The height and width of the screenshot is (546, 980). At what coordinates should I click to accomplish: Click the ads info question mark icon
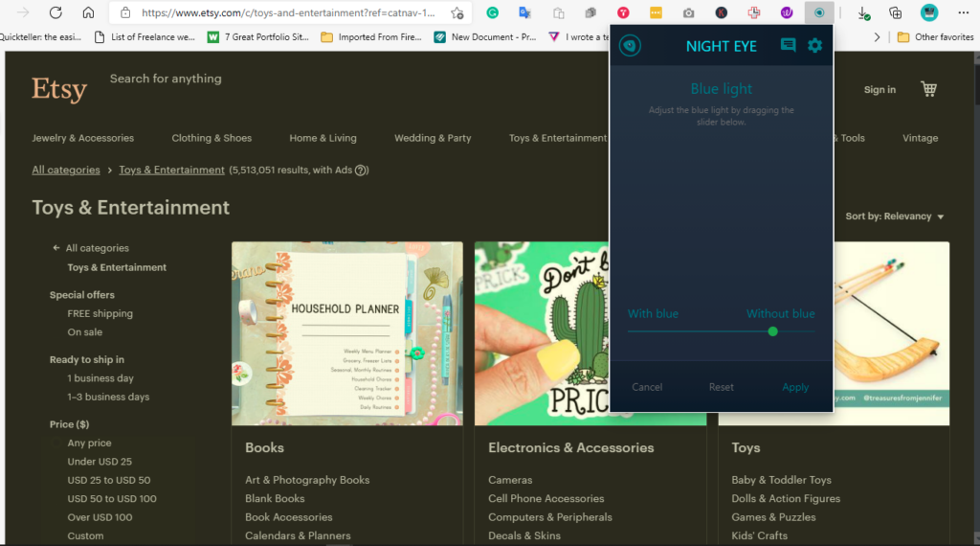pos(361,171)
